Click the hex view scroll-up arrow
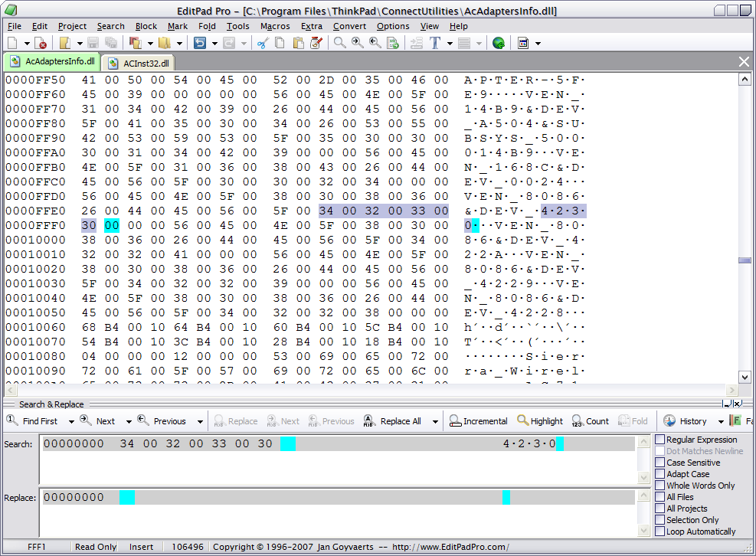This screenshot has width=756, height=556. coord(745,79)
